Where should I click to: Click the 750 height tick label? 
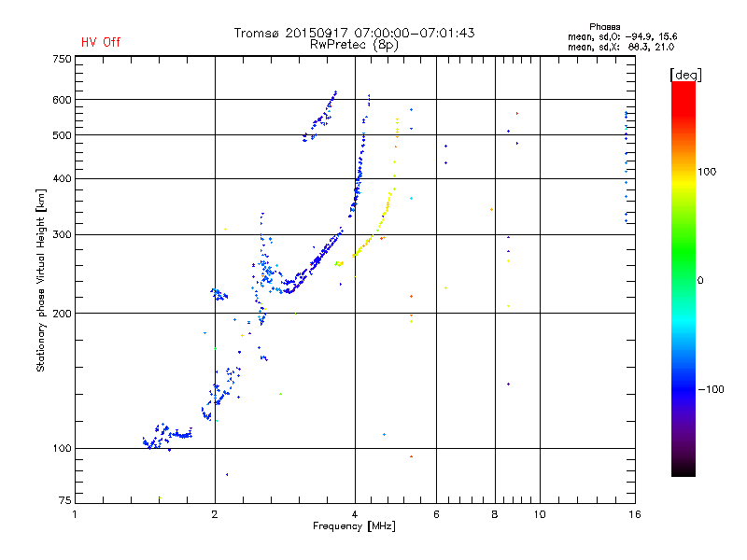(x=62, y=59)
